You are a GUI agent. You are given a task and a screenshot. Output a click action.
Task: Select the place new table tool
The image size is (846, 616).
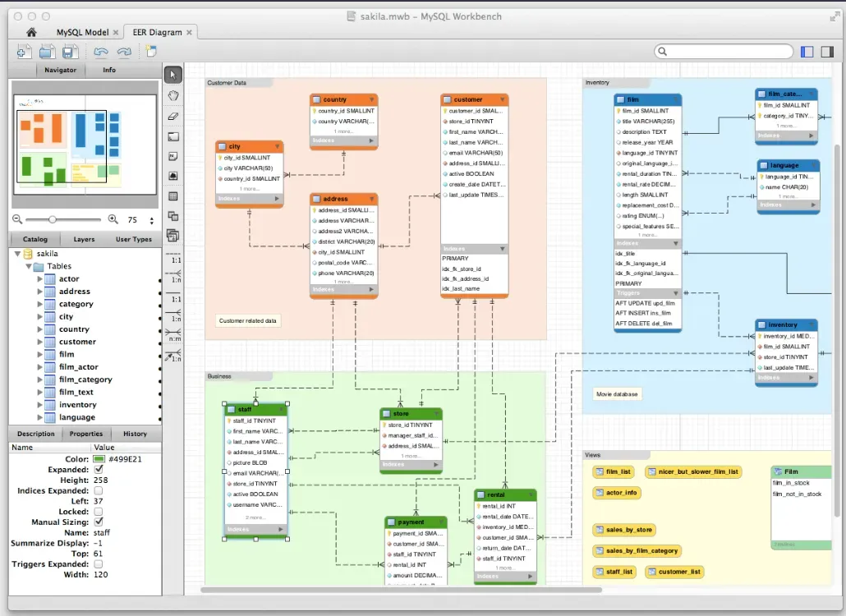[172, 196]
